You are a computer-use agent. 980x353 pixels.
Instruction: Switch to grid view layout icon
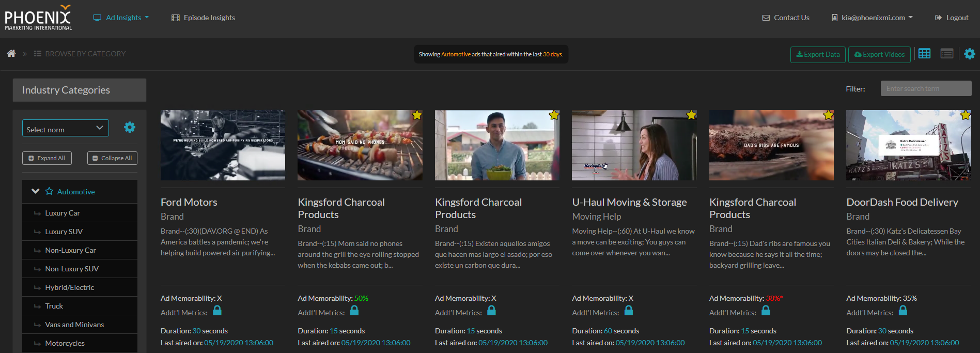(x=924, y=54)
